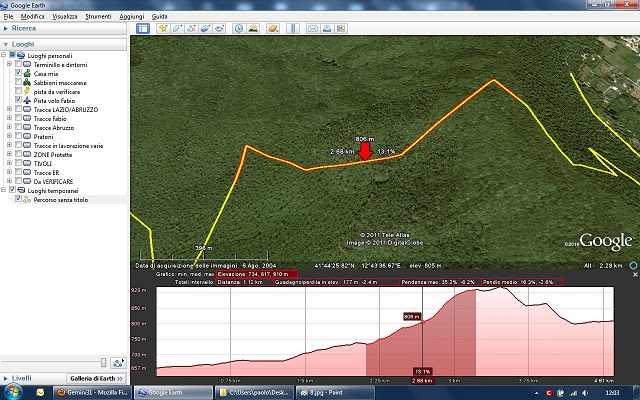This screenshot has width=640, height=400.
Task: Open the File menu
Action: [8, 17]
